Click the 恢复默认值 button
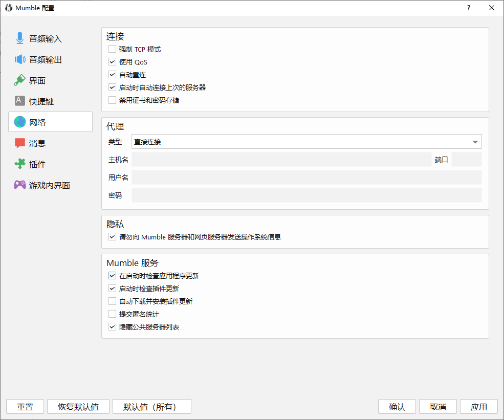 pos(78,407)
